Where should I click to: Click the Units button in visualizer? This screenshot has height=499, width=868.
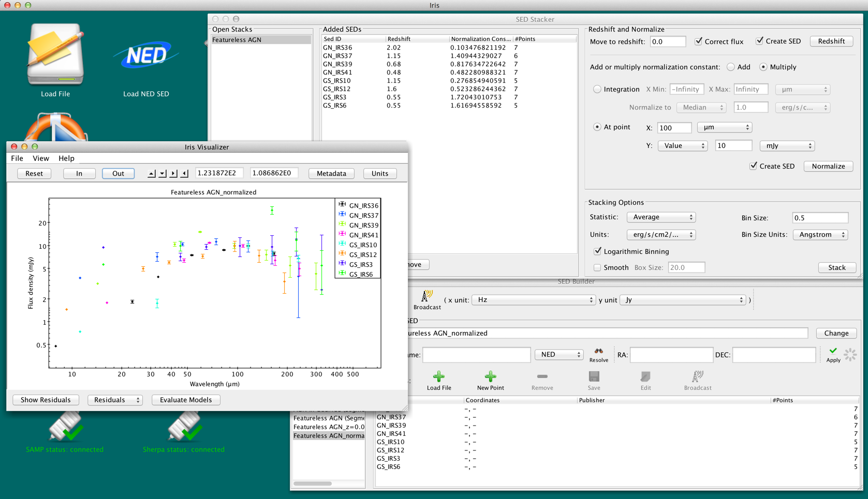(379, 174)
